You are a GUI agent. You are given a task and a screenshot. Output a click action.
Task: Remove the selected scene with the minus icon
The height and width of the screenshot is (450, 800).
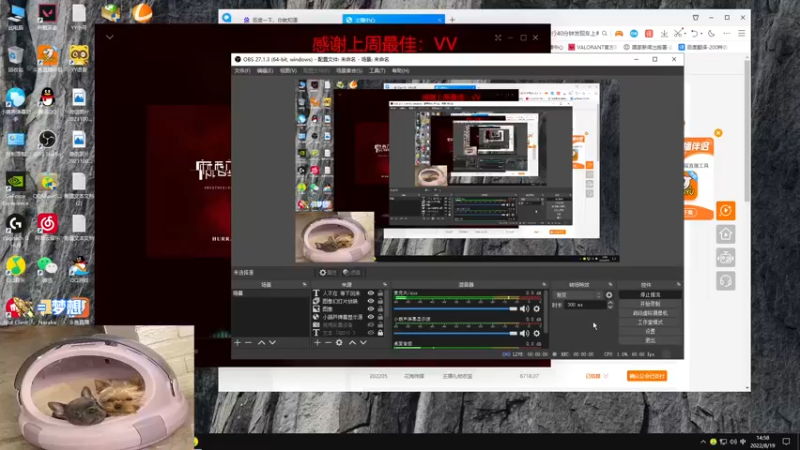[248, 343]
